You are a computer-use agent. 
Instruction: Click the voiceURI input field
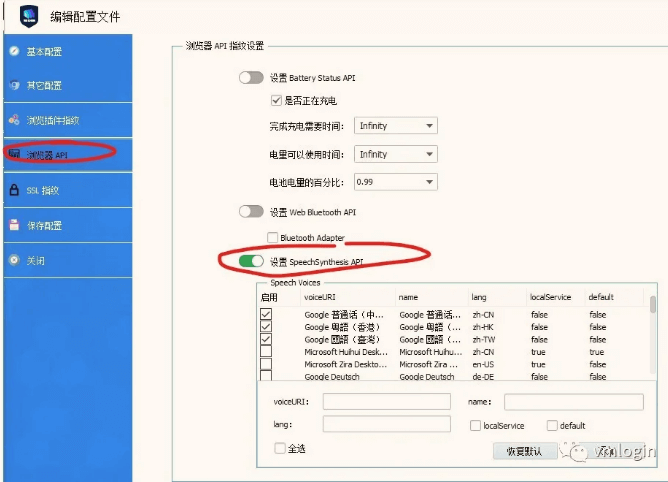click(x=386, y=401)
